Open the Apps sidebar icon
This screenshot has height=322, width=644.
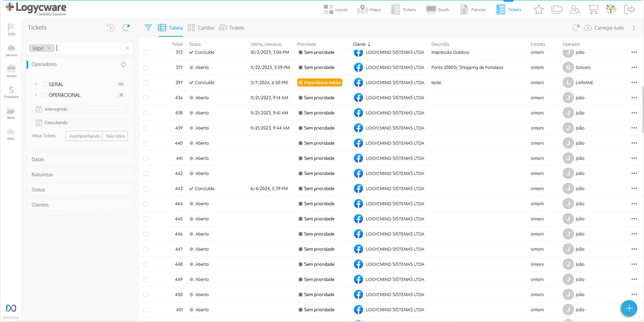(x=11, y=134)
